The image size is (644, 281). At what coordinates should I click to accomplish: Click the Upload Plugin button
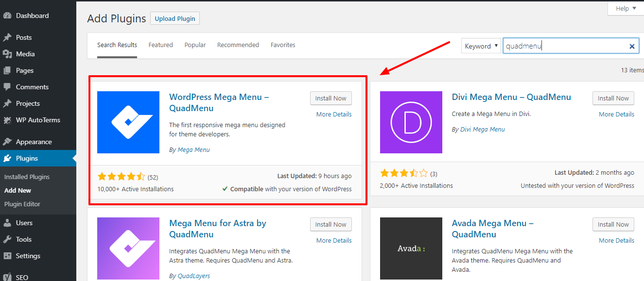click(174, 18)
